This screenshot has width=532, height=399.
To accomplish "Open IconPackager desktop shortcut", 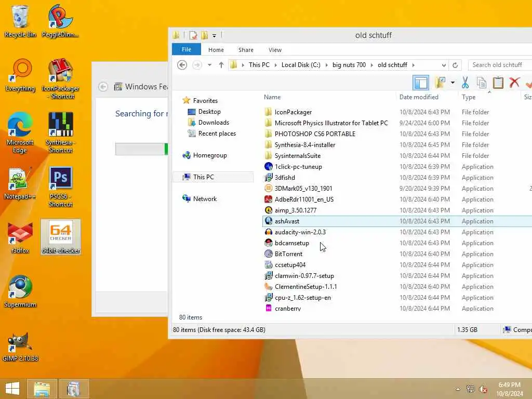I will tap(60, 79).
